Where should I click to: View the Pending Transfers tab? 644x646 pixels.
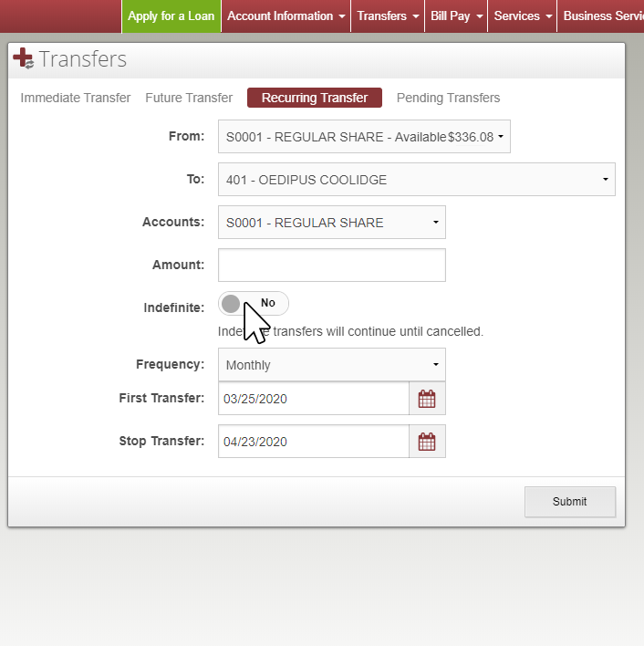coord(448,98)
